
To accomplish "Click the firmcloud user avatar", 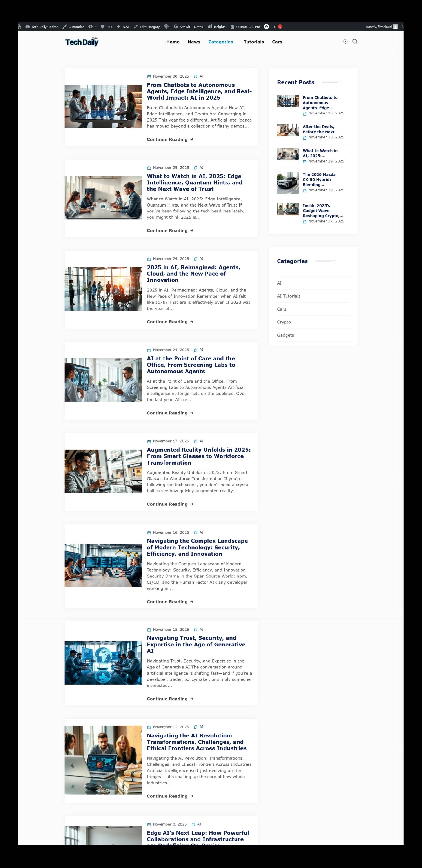I will pos(395,27).
